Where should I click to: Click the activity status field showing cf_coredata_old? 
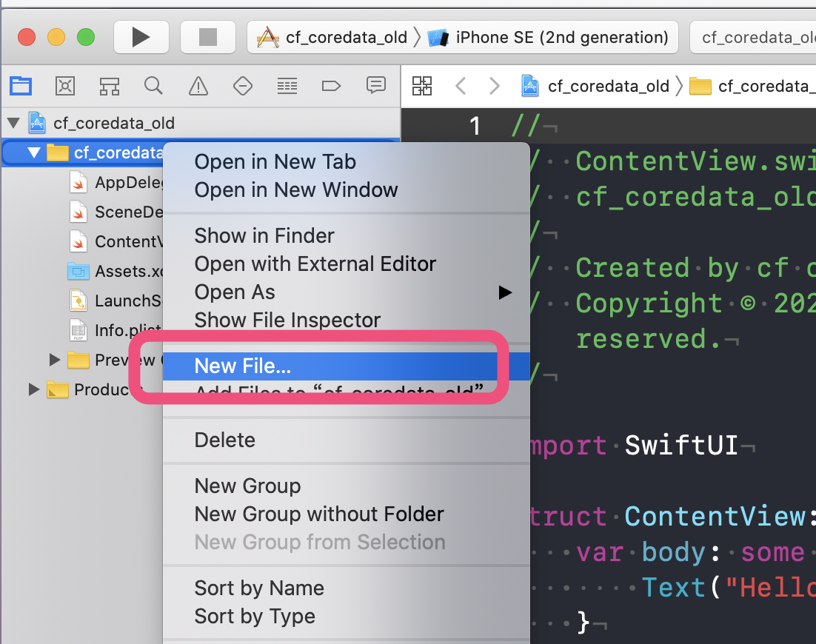(753, 38)
